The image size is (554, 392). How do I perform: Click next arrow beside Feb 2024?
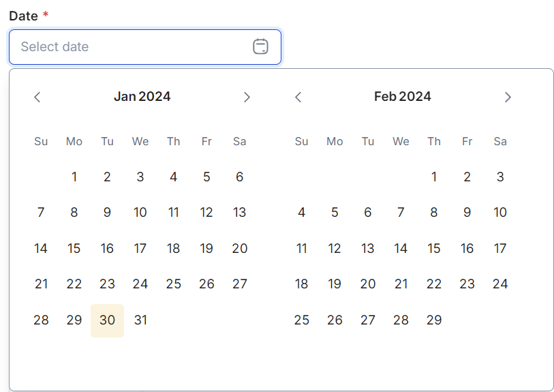pos(508,97)
